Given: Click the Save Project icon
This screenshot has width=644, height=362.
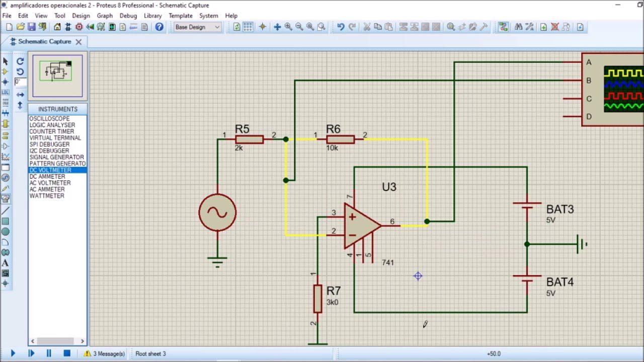Looking at the screenshot, I should point(31,27).
